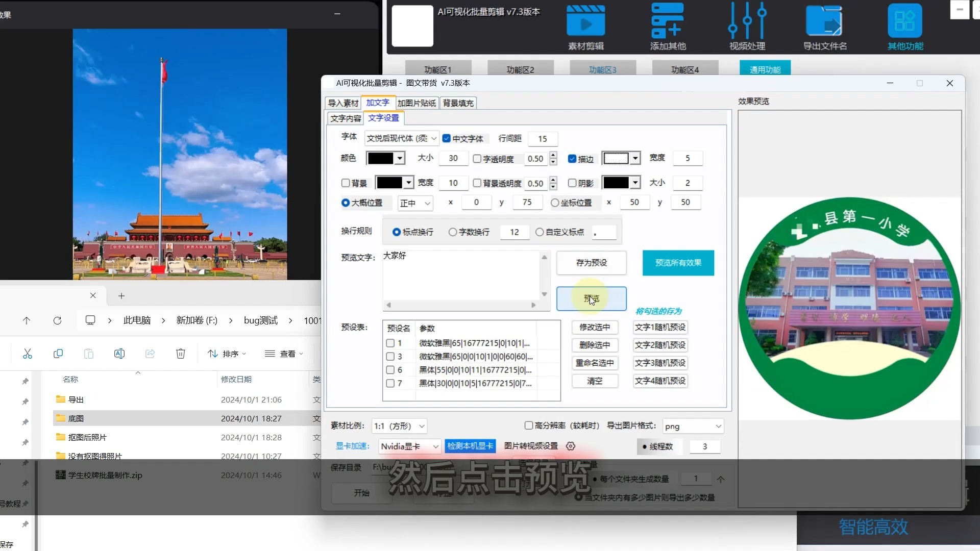
Task: Switch to the 通用功能 tab
Action: [x=765, y=69]
